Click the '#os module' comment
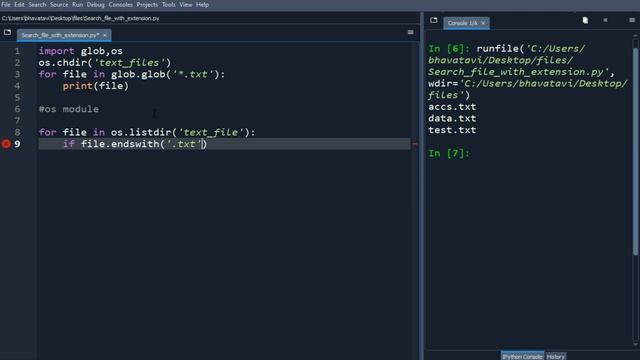 click(x=69, y=109)
